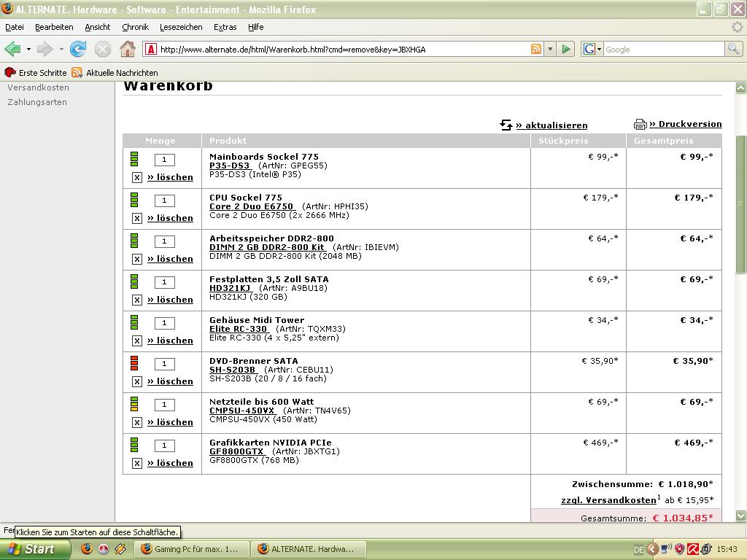747x560 pixels.
Task: Click the page scrollbar down arrow
Action: tap(740, 516)
